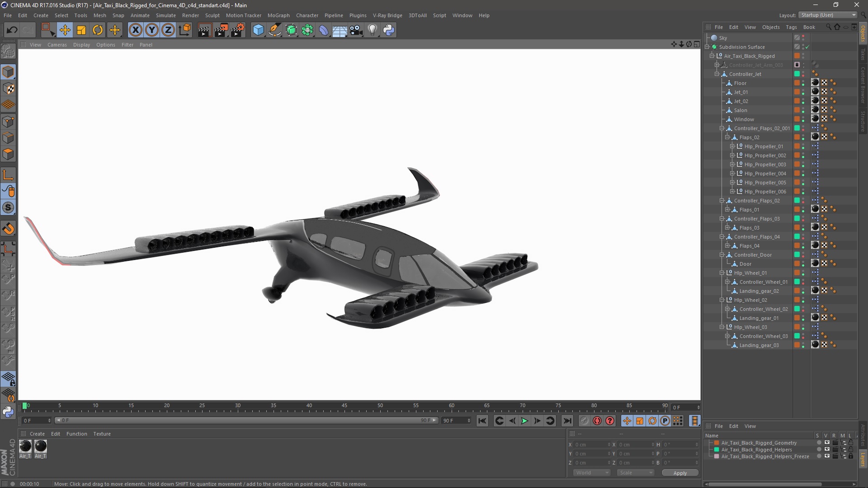Viewport: 868px width, 488px height.
Task: Toggle visibility of Air_Taxi_Black_Rigged_Helpers layer
Action: tap(827, 450)
